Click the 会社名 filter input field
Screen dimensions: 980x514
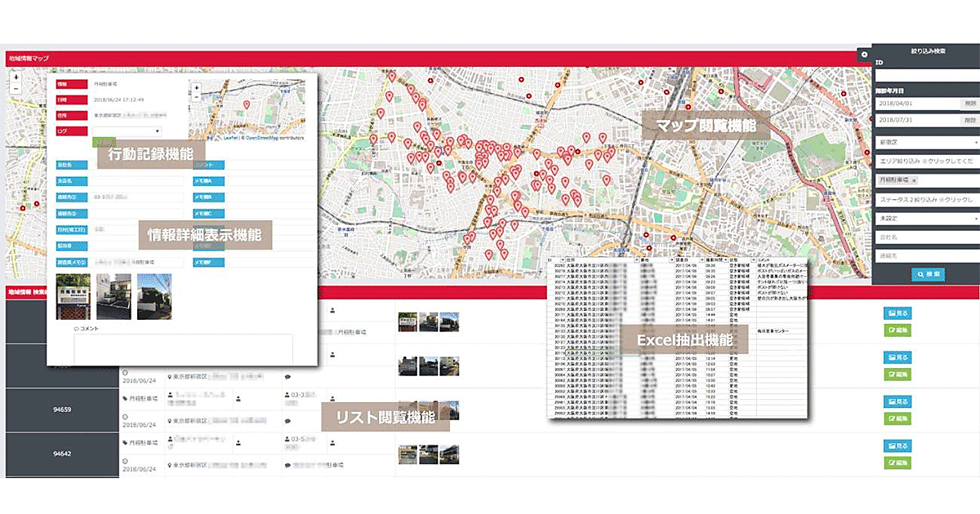[x=925, y=237]
